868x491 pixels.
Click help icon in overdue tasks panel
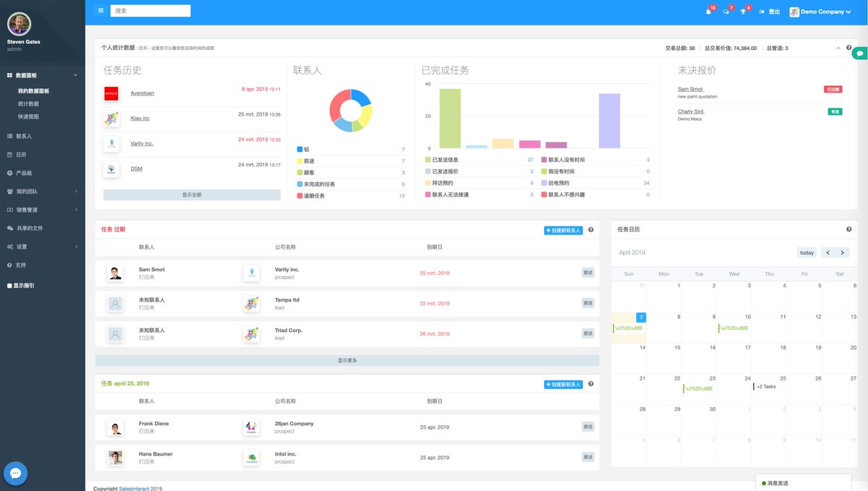click(591, 230)
